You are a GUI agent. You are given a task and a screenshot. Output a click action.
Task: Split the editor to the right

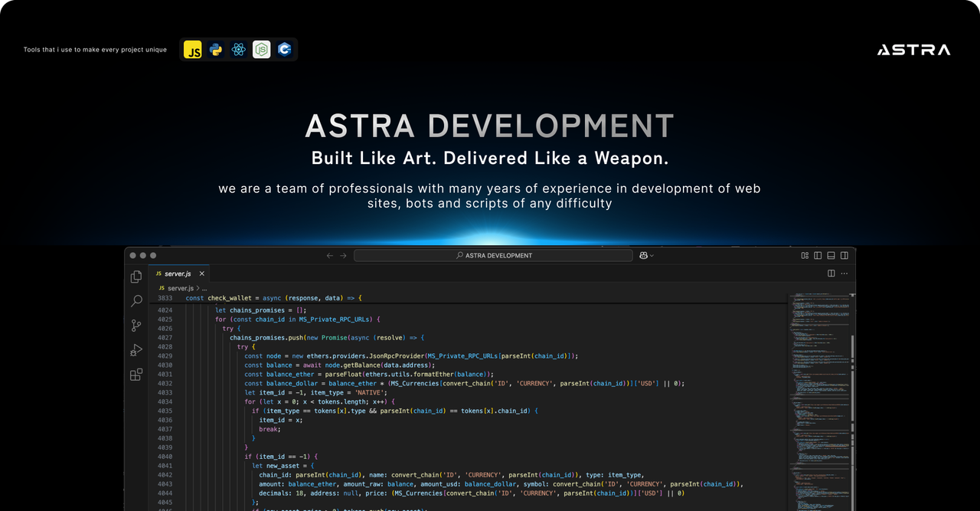[x=831, y=274]
